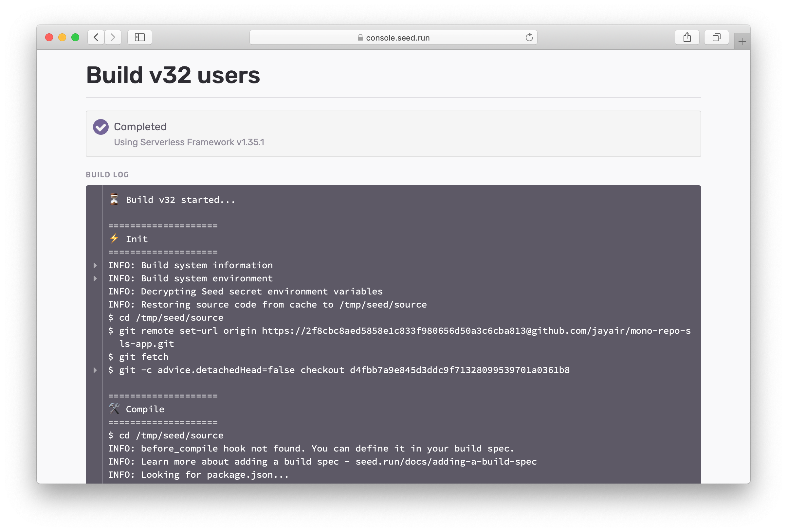Expand git checkout command log output
This screenshot has width=787, height=532.
tap(95, 370)
